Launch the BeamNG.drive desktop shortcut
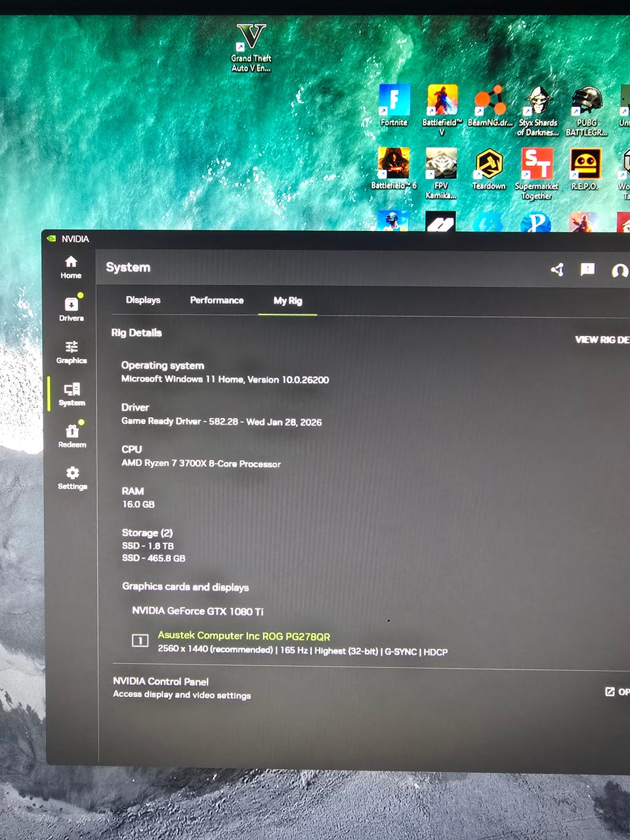Viewport: 630px width, 840px height. coord(490,105)
